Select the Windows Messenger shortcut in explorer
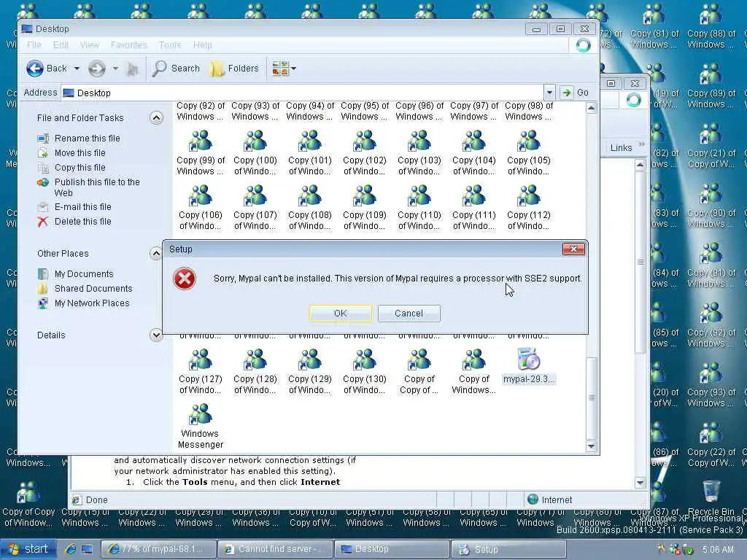 (x=200, y=426)
